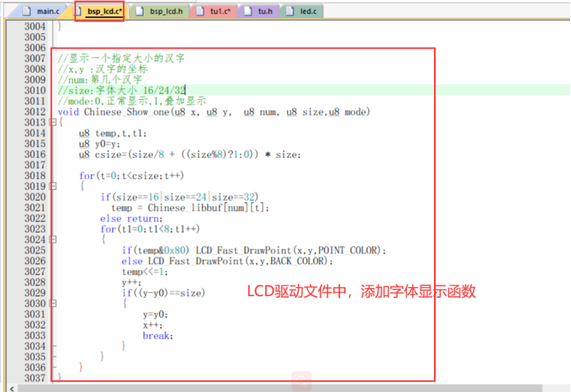Click the 'u8 temp,t,t1;' declaration

click(112, 134)
